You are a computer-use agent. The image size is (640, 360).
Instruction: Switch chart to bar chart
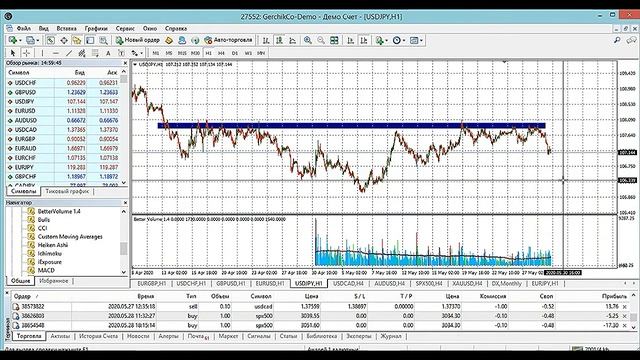266,40
